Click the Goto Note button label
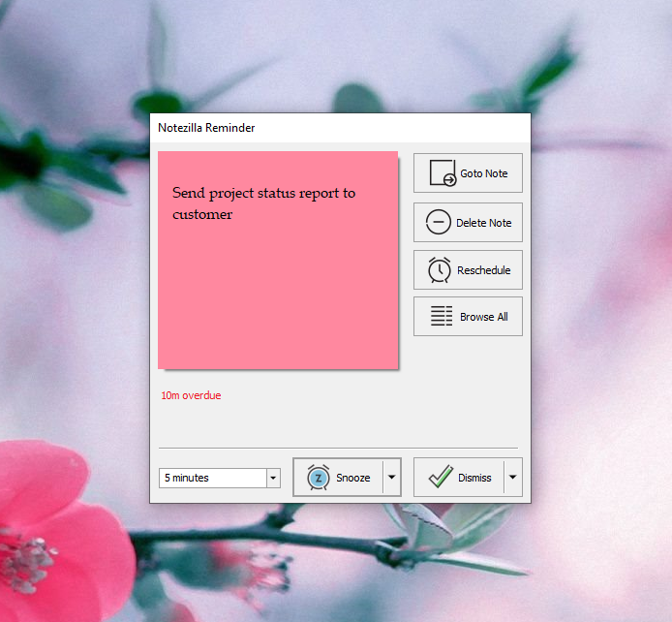 pyautogui.click(x=484, y=173)
